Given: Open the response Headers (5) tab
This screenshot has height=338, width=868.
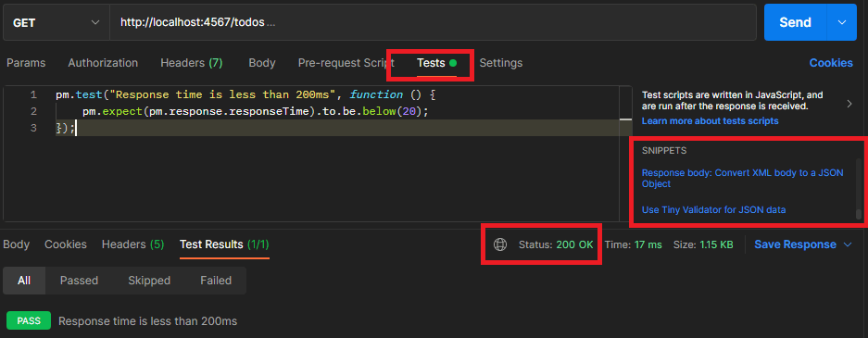Looking at the screenshot, I should 132,244.
